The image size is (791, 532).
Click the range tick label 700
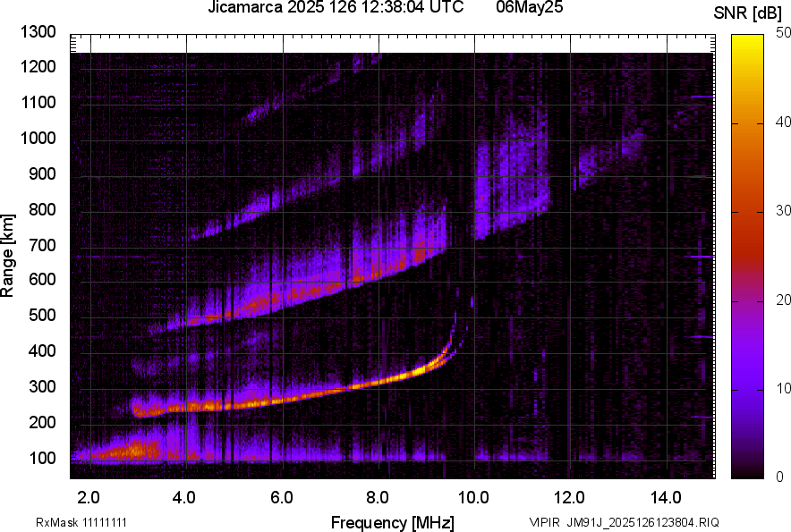[x=42, y=245]
